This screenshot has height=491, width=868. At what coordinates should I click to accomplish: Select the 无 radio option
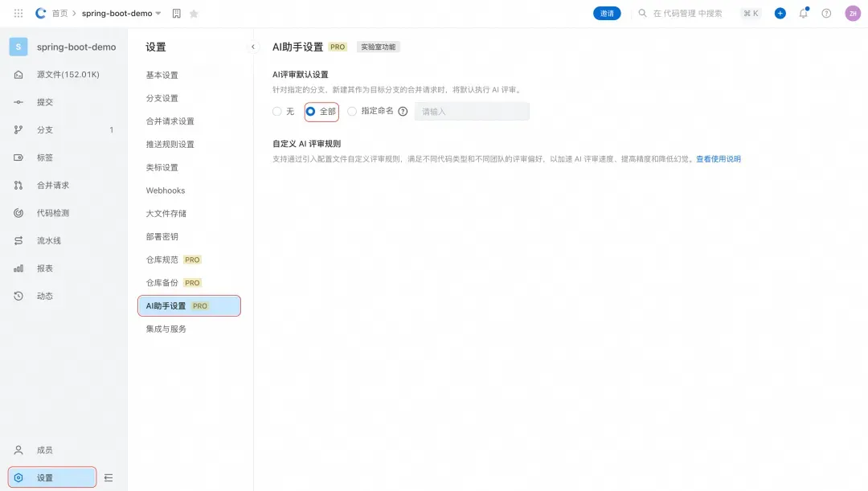(276, 111)
